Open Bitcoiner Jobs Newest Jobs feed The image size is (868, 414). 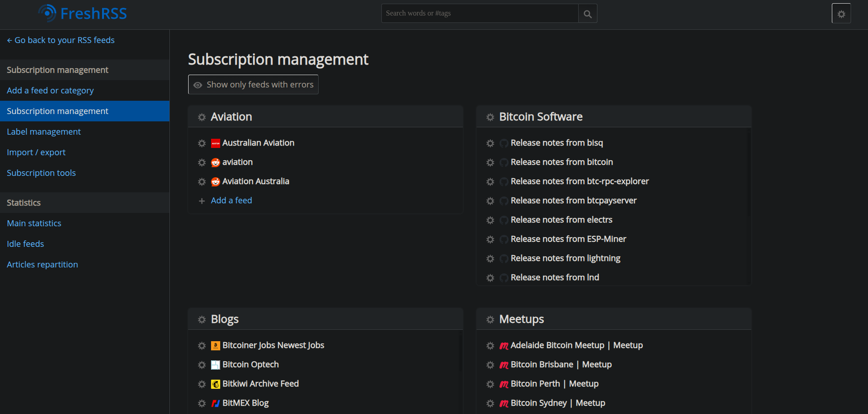pos(273,345)
